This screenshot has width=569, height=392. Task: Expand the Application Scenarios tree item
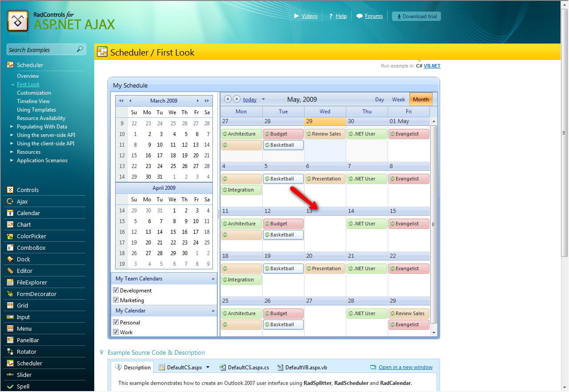coord(12,160)
